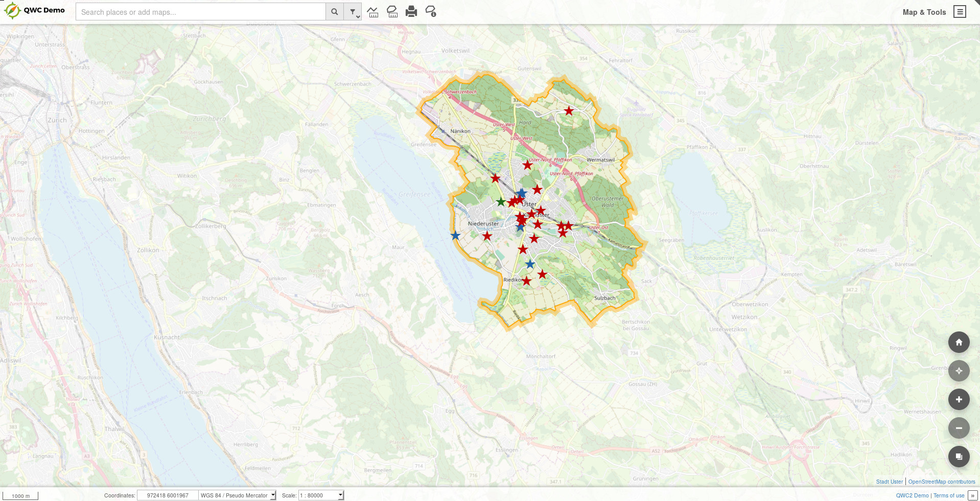Click the hamburger menu icon
This screenshot has width=980, height=501.
tap(960, 12)
